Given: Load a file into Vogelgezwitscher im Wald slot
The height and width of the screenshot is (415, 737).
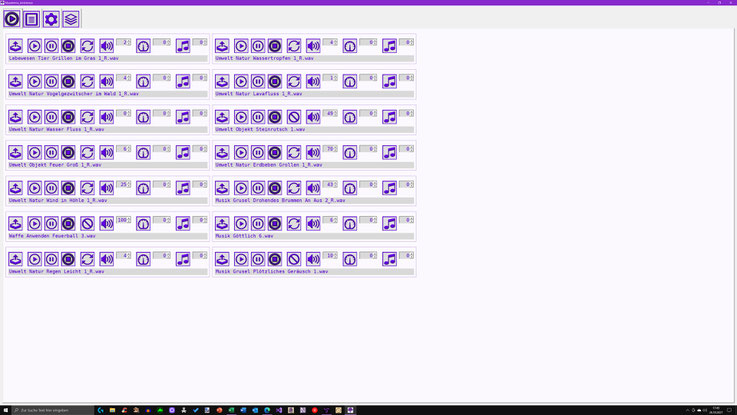Looking at the screenshot, I should 16,81.
